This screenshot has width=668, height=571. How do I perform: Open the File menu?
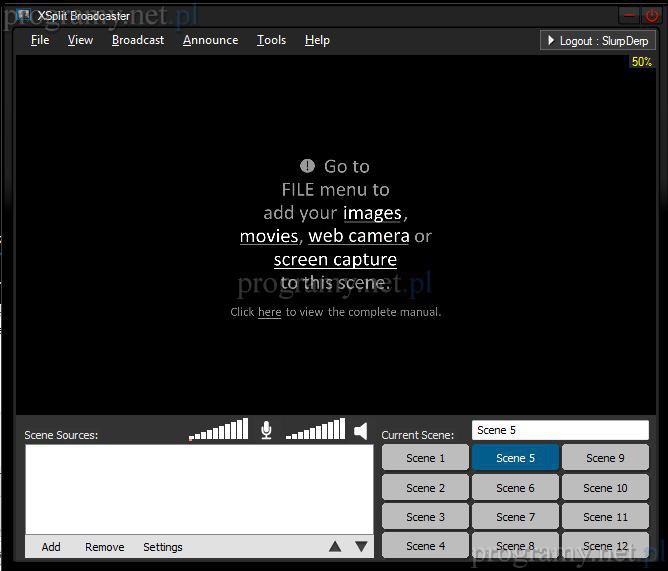[x=40, y=40]
